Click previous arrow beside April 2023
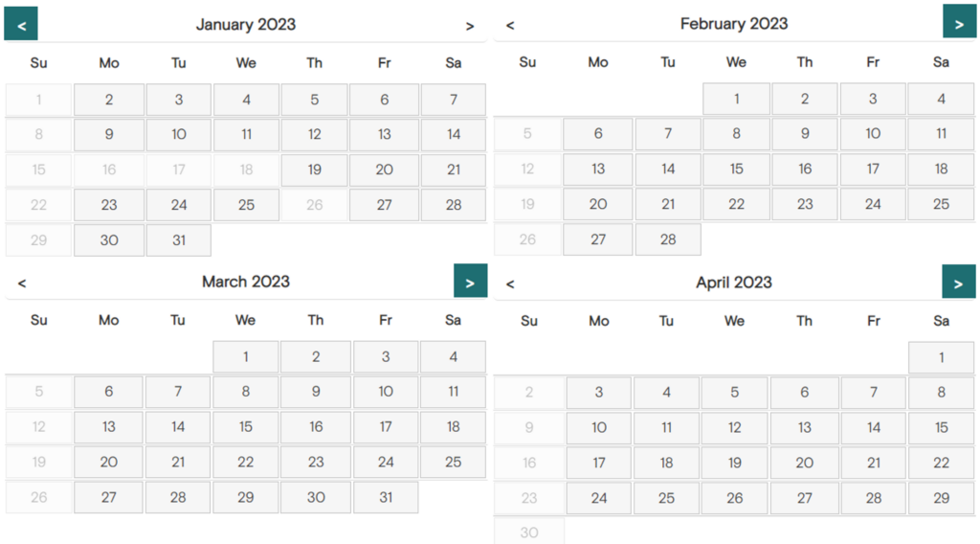Viewport: 980px width, 544px height. (x=510, y=283)
